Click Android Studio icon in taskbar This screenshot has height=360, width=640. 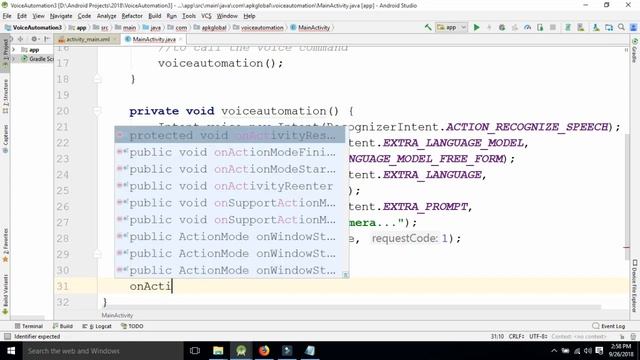tap(241, 351)
